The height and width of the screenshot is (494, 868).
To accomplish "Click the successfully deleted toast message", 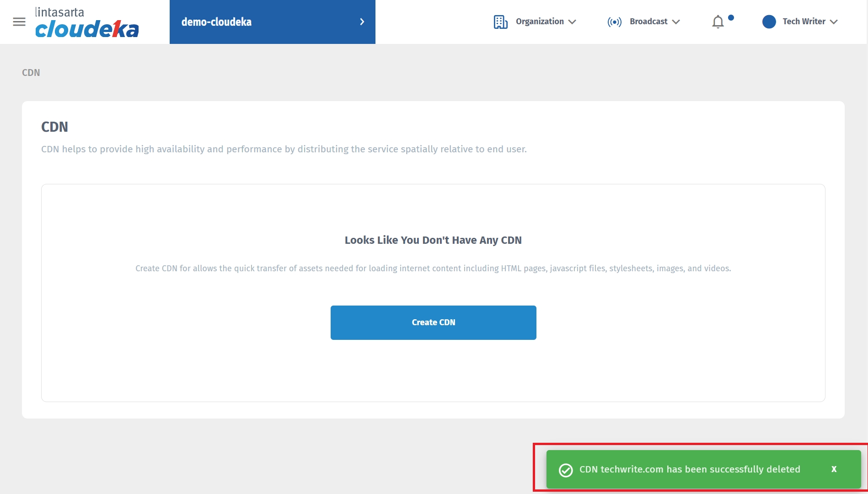I will click(x=690, y=469).
